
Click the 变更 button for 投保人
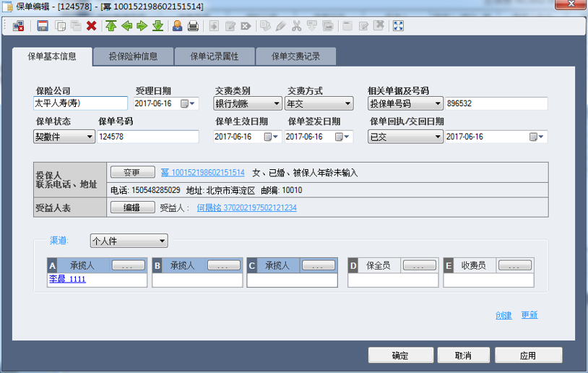[131, 173]
